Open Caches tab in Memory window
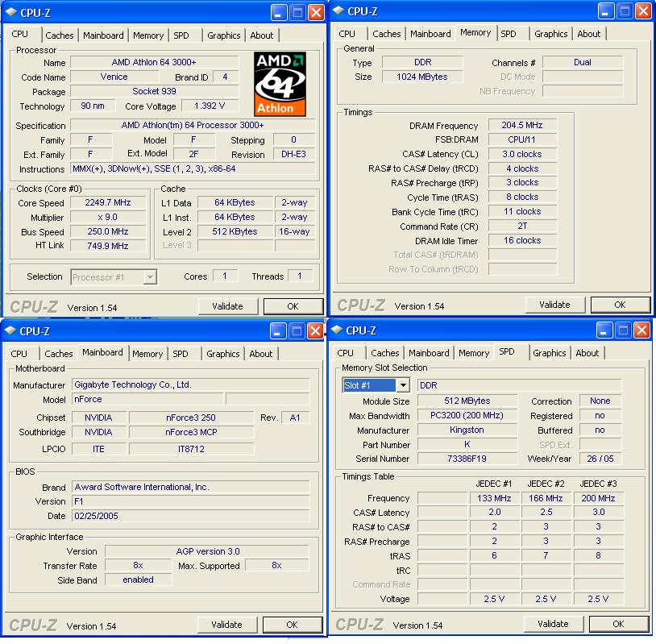The width and height of the screenshot is (656, 644). click(x=387, y=34)
